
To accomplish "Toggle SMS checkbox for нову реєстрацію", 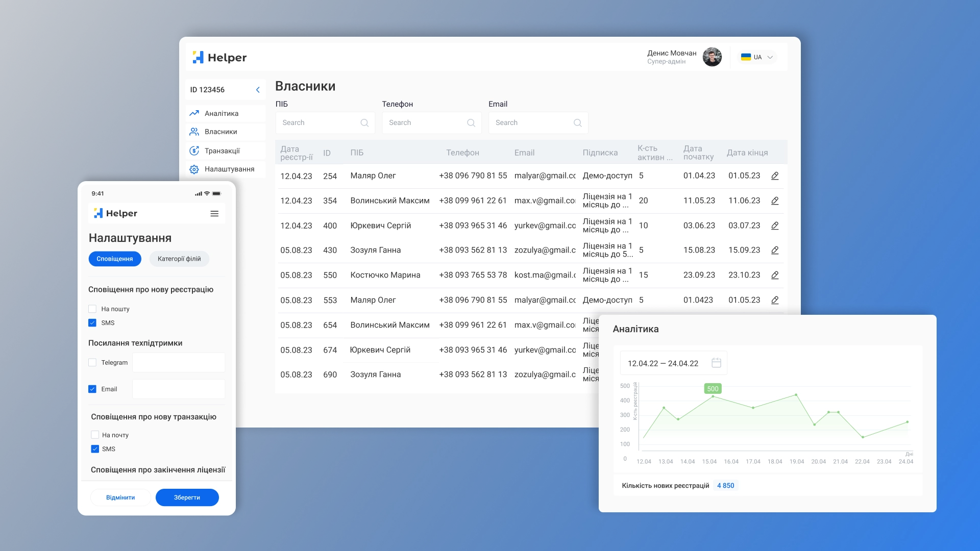I will click(93, 322).
